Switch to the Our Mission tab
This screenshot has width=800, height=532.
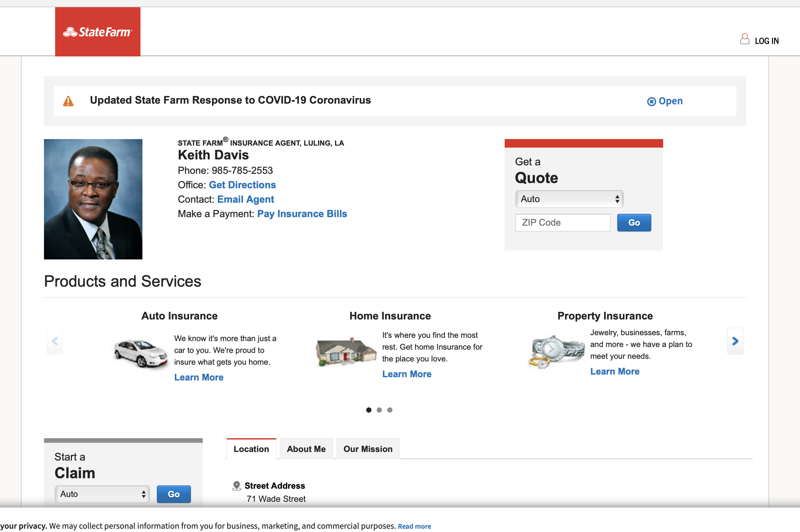[368, 449]
